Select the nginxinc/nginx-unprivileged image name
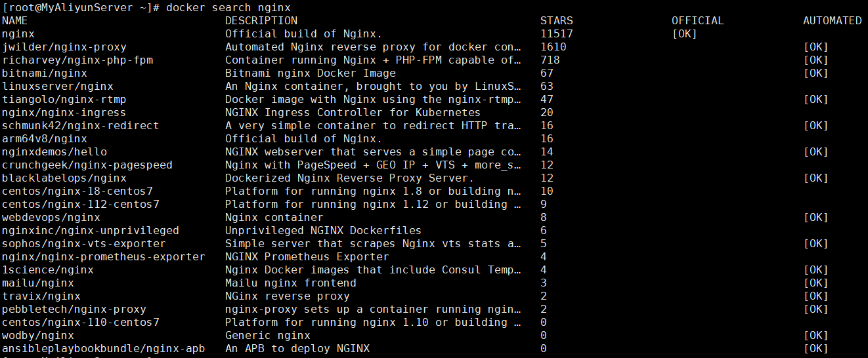This screenshot has height=358, width=868. click(91, 230)
